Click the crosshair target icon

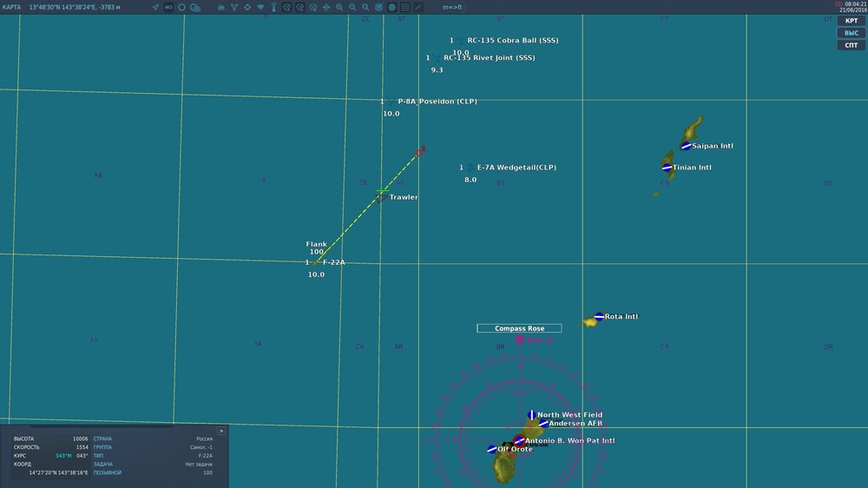[247, 7]
